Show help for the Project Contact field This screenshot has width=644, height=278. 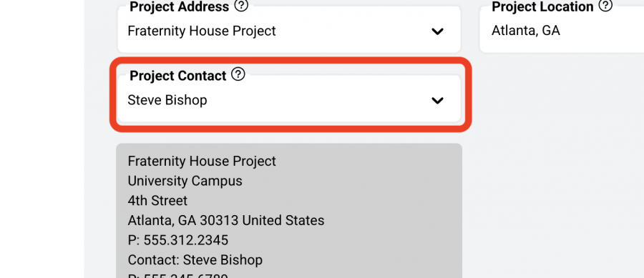(238, 74)
